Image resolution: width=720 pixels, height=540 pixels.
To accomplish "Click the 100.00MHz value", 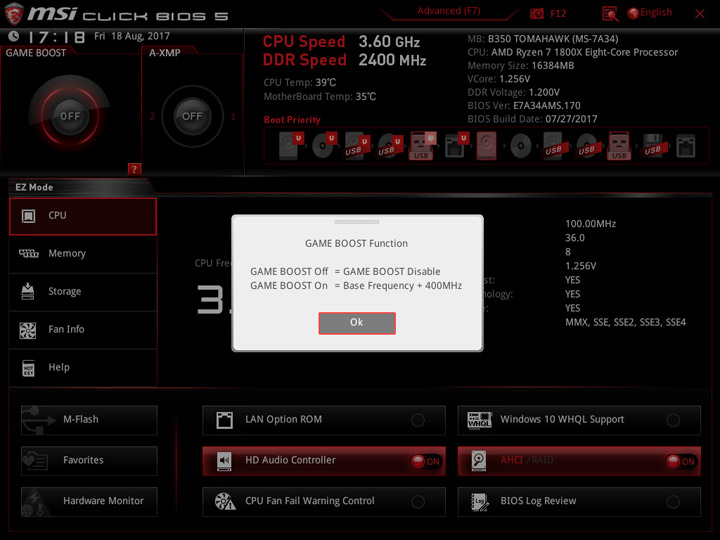I will (x=591, y=224).
